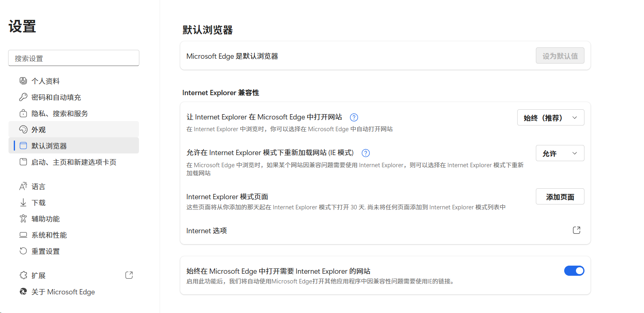Open the 允许 dropdown
644x313 pixels.
560,153
